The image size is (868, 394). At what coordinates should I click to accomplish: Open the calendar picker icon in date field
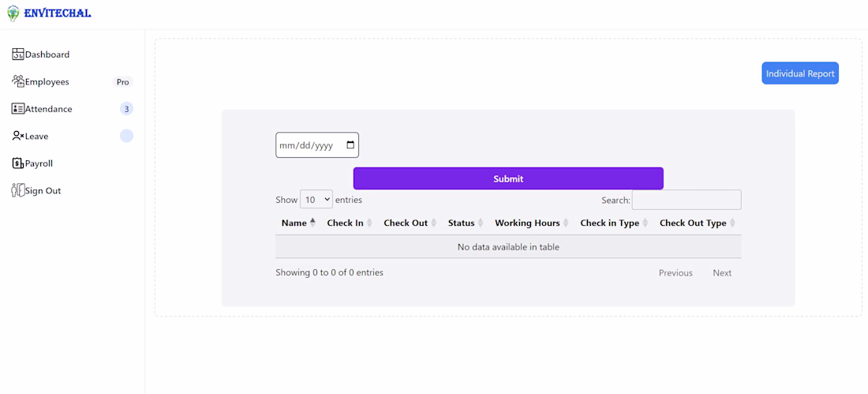tap(350, 145)
